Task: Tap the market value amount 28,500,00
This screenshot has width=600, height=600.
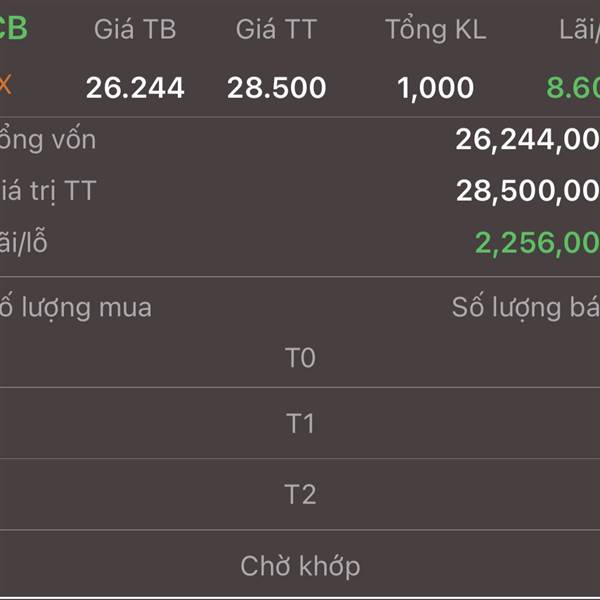Action: 528,191
